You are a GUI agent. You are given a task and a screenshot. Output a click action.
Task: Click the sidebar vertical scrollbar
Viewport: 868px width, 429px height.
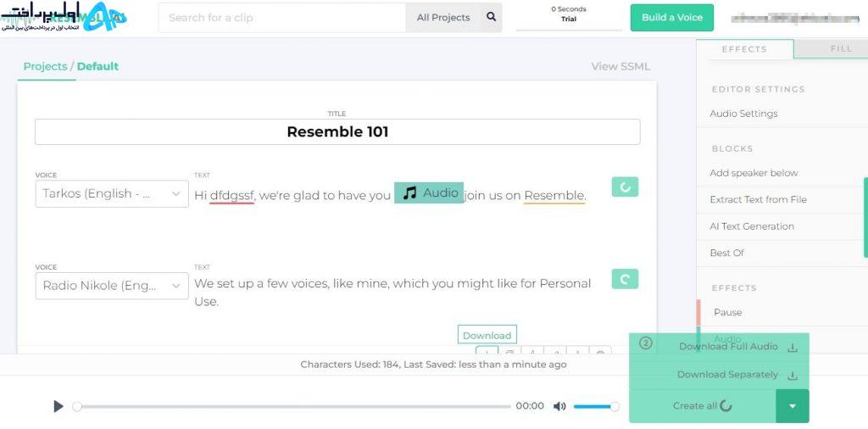click(865, 217)
